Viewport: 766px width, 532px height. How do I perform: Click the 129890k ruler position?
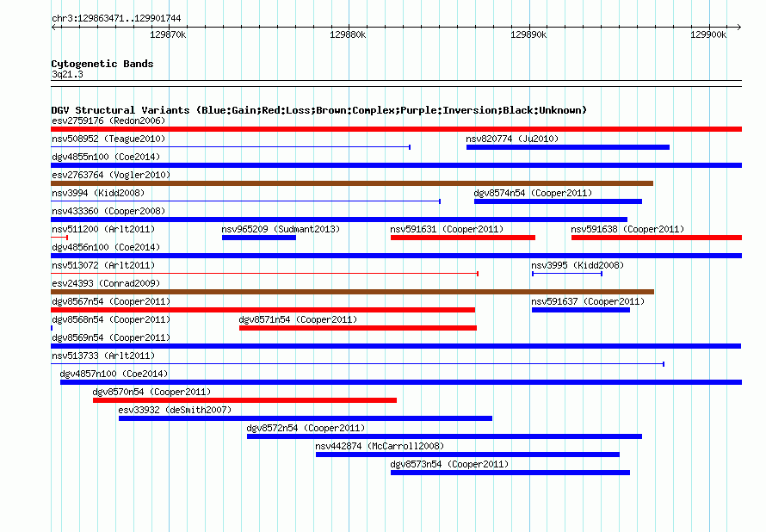click(528, 34)
